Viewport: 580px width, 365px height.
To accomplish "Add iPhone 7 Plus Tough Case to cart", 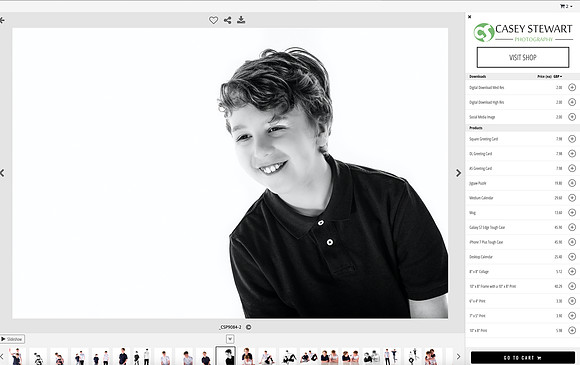I will click(x=572, y=242).
